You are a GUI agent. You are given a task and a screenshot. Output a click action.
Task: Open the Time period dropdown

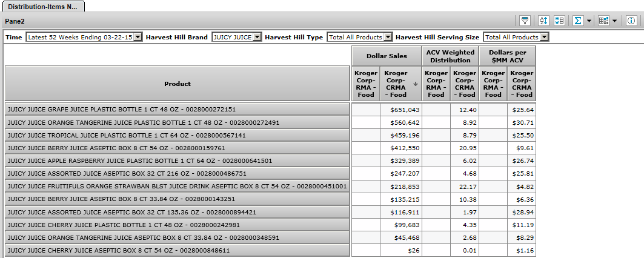pos(138,38)
